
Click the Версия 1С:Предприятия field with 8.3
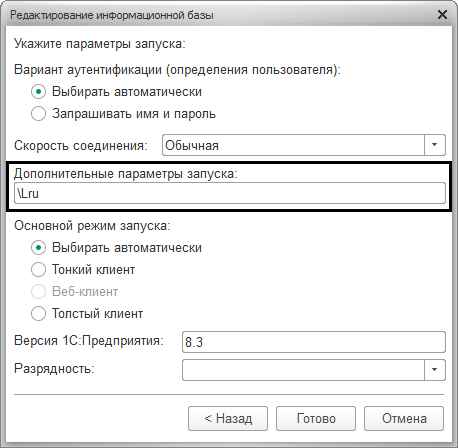point(314,342)
